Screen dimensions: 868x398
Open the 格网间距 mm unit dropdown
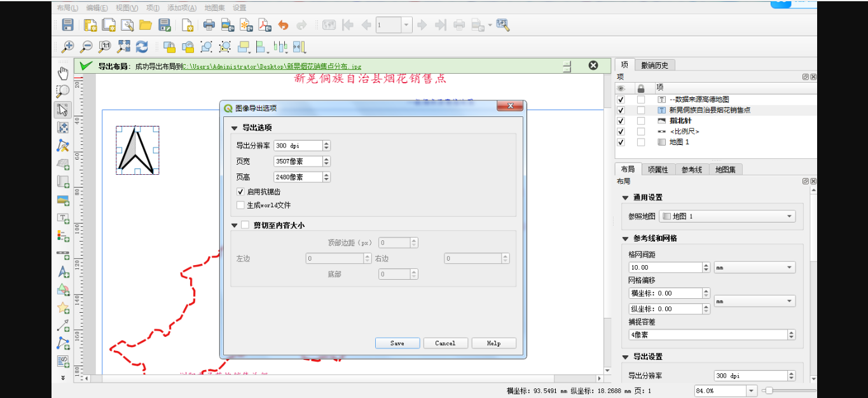(x=755, y=268)
